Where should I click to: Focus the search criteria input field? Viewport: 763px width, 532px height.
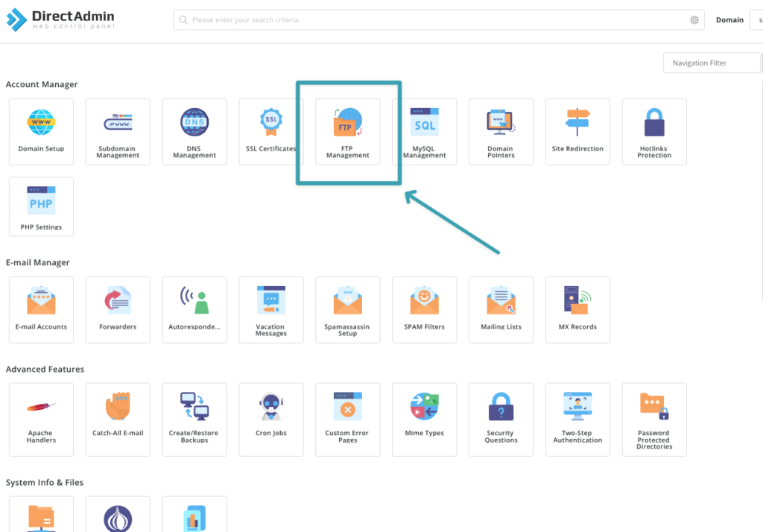[x=438, y=20]
